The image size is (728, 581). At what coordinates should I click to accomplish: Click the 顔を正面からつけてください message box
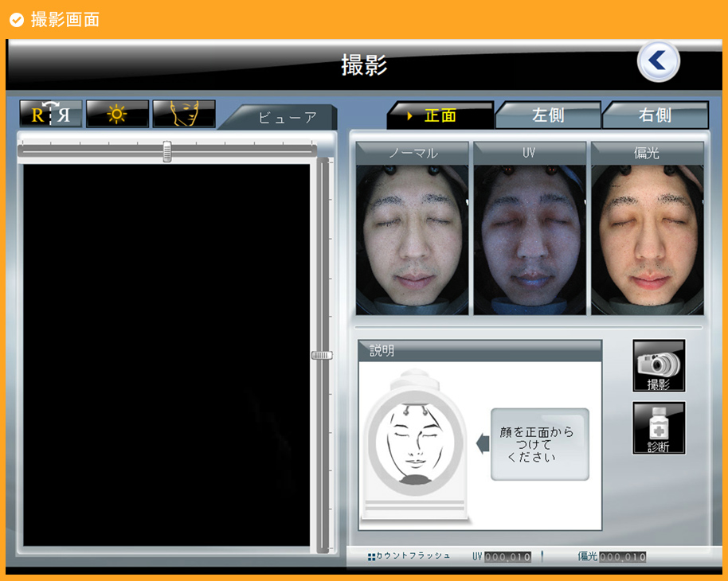(539, 444)
